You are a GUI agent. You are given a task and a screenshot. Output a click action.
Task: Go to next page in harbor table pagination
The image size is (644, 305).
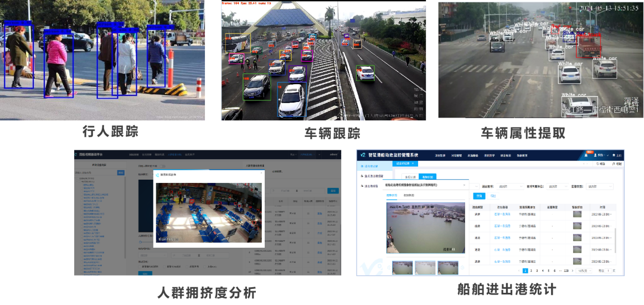572,271
